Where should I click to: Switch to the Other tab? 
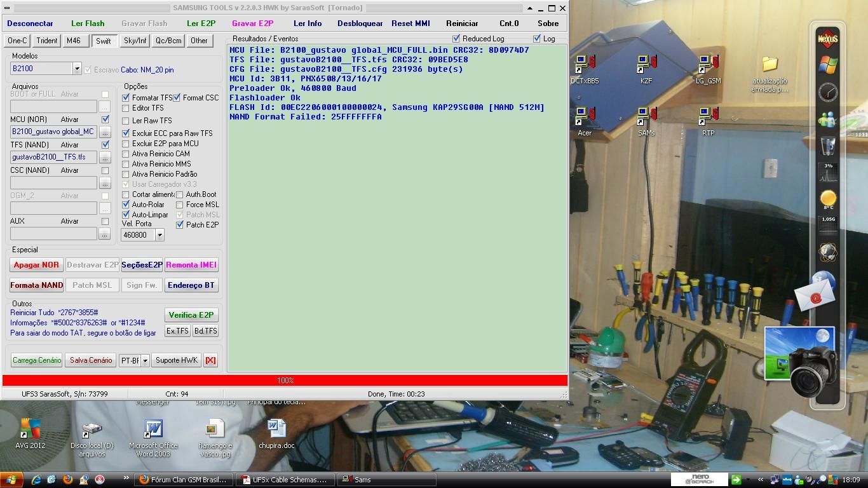click(x=199, y=41)
